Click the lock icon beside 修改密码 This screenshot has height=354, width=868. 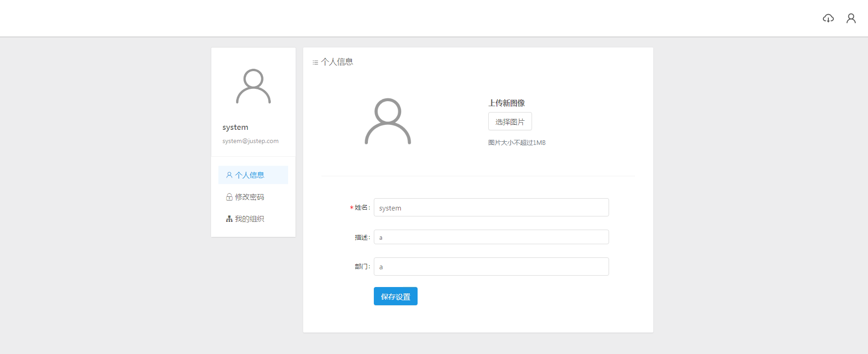click(229, 197)
